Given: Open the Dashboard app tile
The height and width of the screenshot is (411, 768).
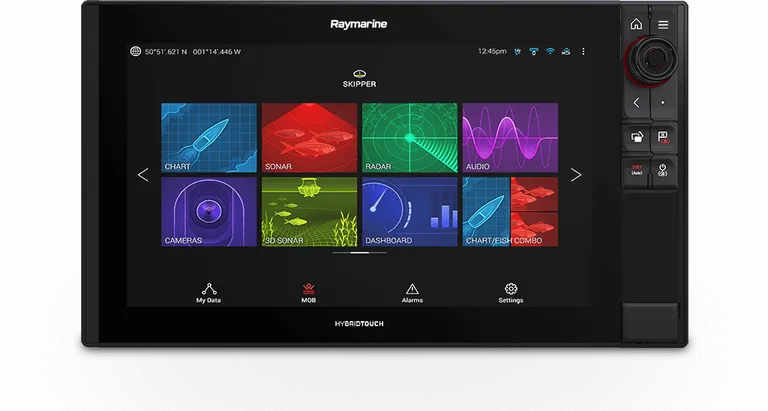Looking at the screenshot, I should coord(409,211).
